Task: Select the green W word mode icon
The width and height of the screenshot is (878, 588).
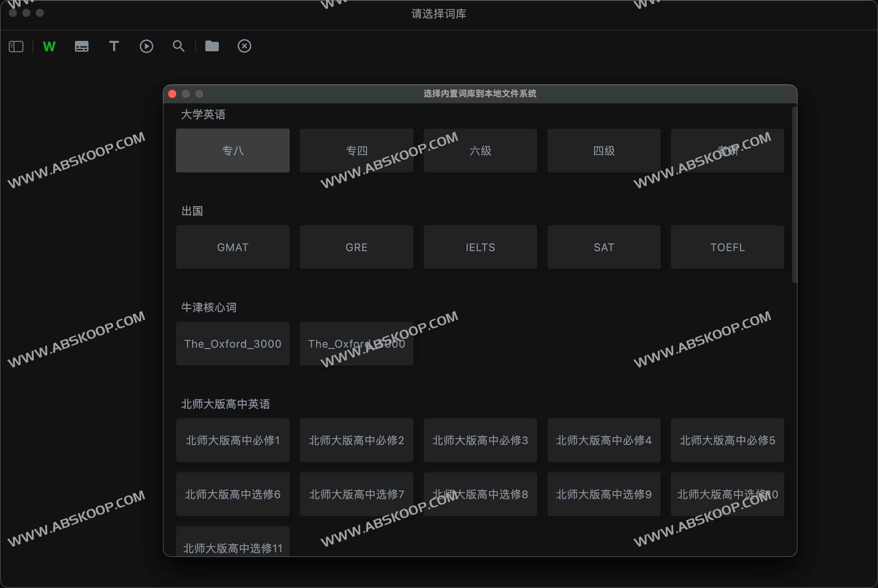Action: coord(49,46)
